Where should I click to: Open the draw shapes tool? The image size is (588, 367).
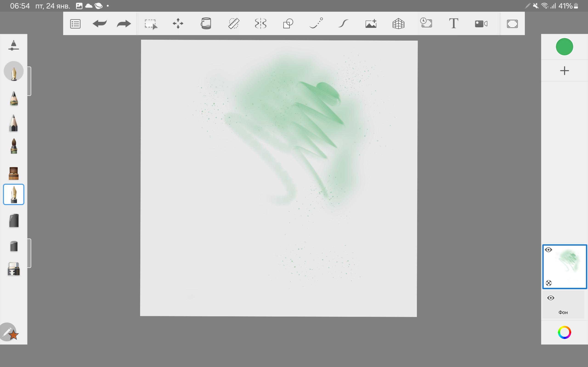click(x=288, y=24)
